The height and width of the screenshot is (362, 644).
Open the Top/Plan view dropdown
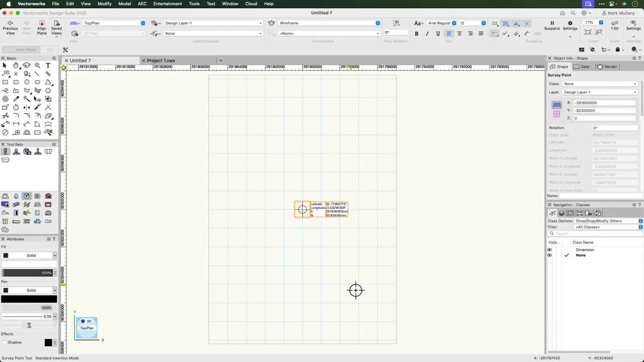point(143,23)
